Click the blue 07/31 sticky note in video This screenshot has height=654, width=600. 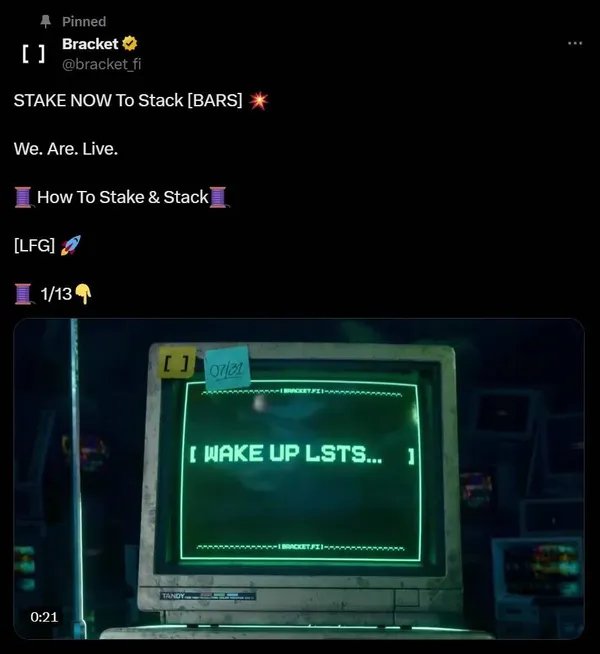pos(227,368)
